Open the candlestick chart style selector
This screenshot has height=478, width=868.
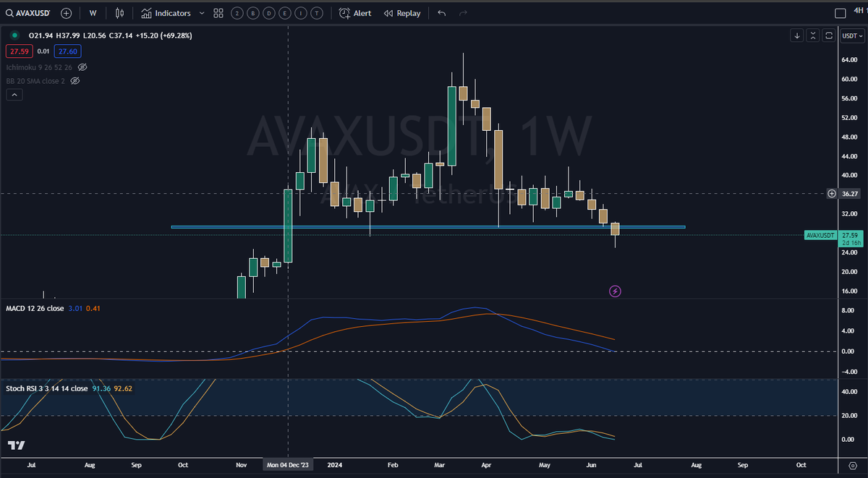click(120, 13)
